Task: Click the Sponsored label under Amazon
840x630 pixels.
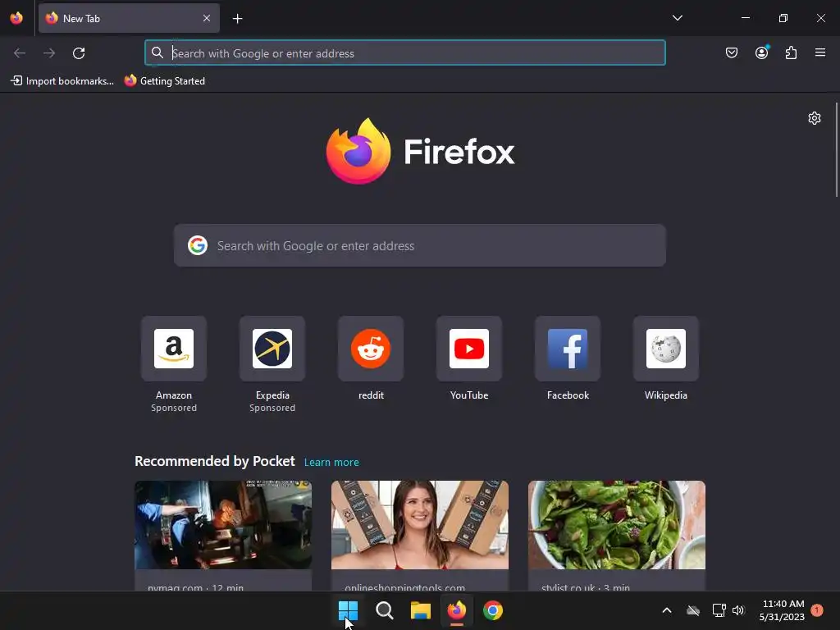Action: tap(174, 408)
